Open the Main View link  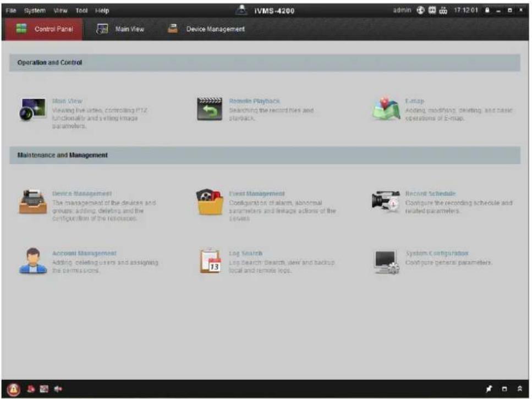pos(67,101)
